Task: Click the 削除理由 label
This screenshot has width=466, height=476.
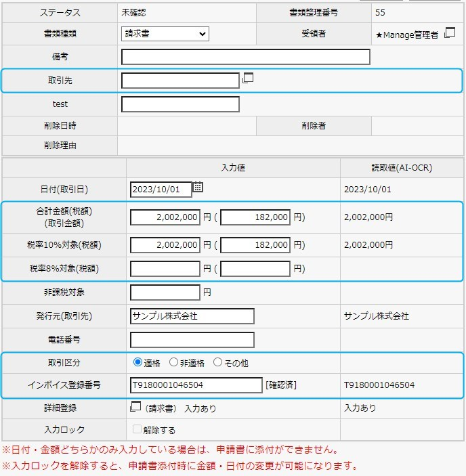Action: click(60, 146)
